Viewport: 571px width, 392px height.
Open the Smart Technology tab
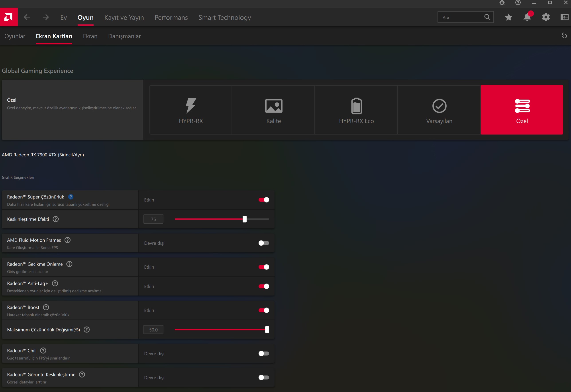point(225,18)
